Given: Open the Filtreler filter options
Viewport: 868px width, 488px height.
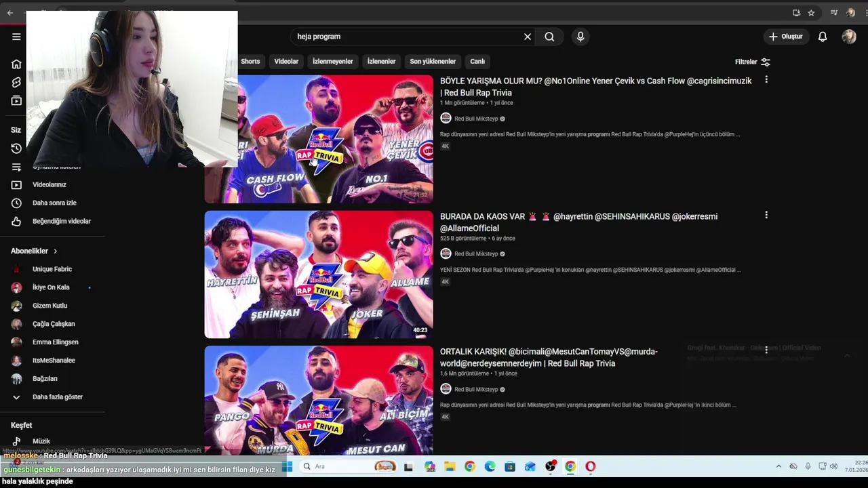Looking at the screenshot, I should [753, 62].
